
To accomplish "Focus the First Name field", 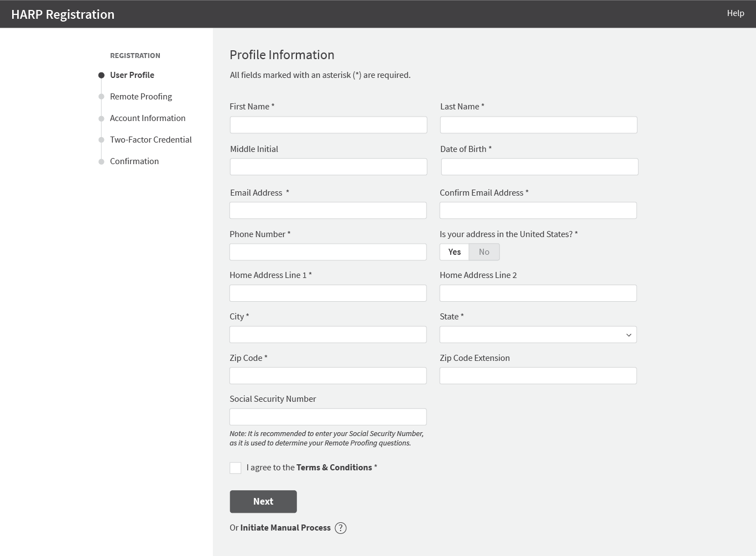I will click(329, 125).
